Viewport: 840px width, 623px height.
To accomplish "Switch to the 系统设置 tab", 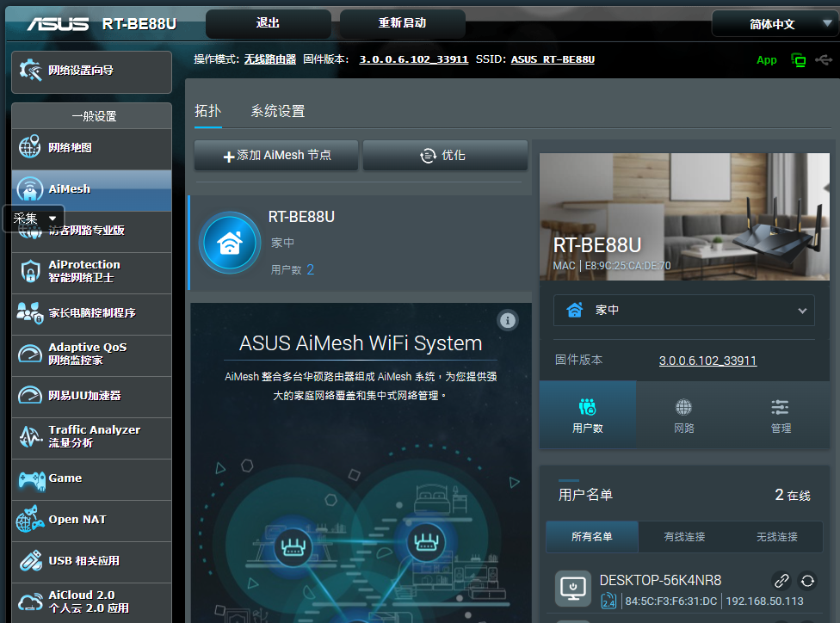I will point(277,111).
